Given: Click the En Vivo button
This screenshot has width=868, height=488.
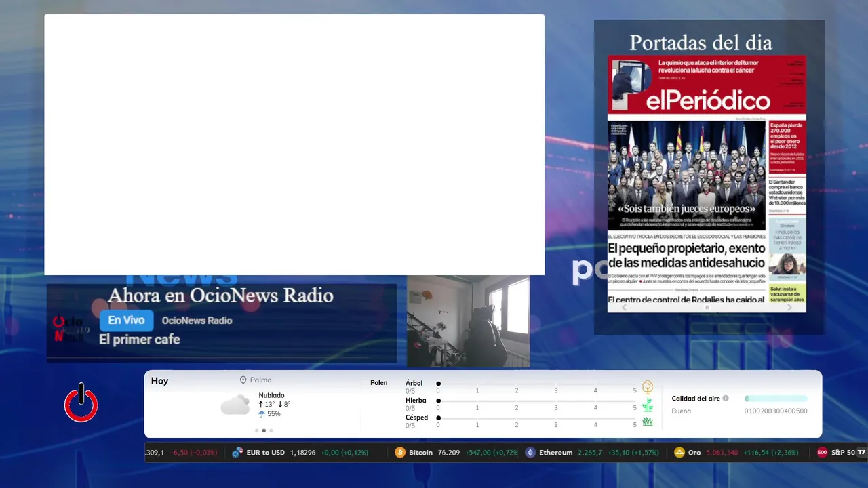Looking at the screenshot, I should tap(126, 321).
